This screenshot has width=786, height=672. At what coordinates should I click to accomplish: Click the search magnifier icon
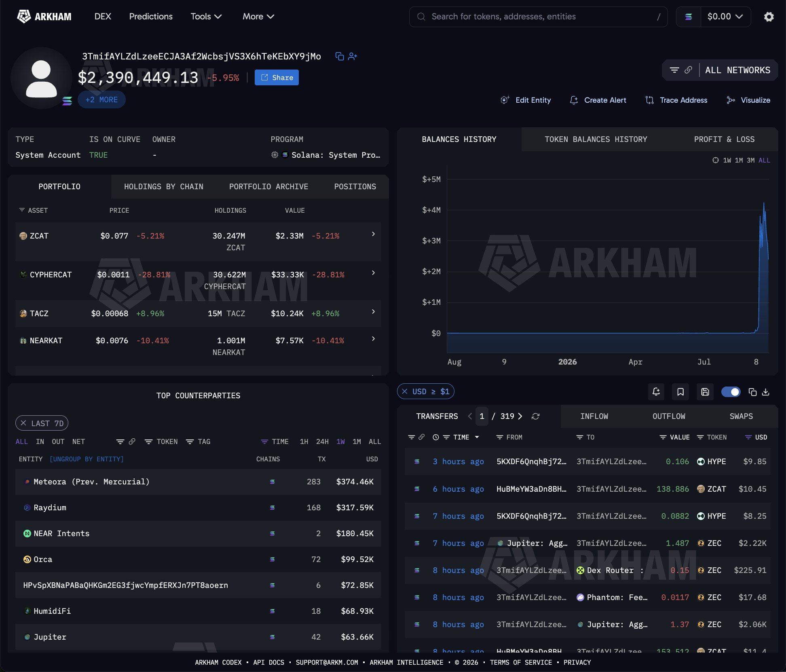(421, 17)
